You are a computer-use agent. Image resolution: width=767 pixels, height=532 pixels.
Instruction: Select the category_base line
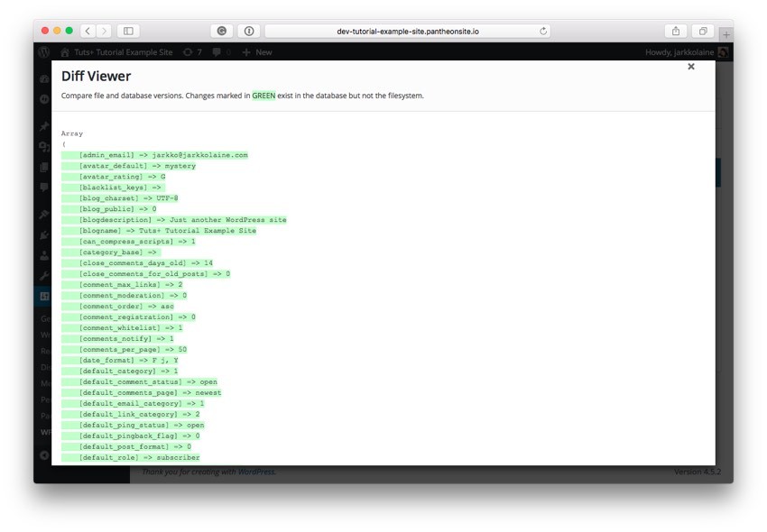point(111,252)
